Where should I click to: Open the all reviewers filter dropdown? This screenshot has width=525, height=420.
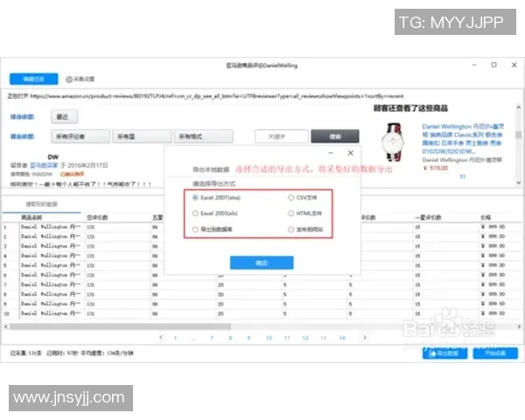pyautogui.click(x=80, y=136)
